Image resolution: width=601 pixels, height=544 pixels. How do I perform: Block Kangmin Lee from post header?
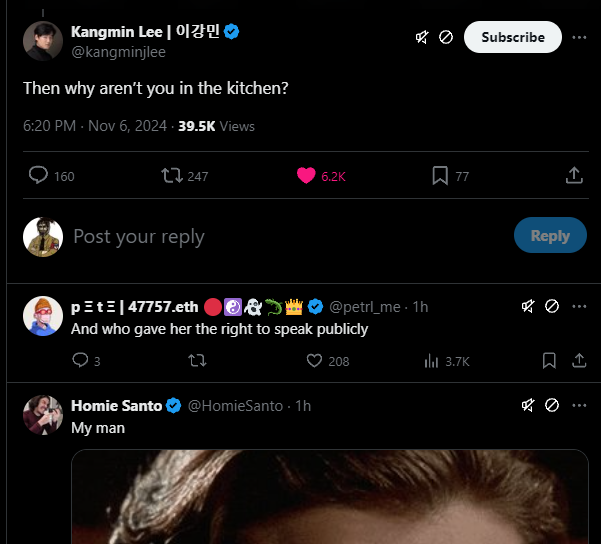446,37
